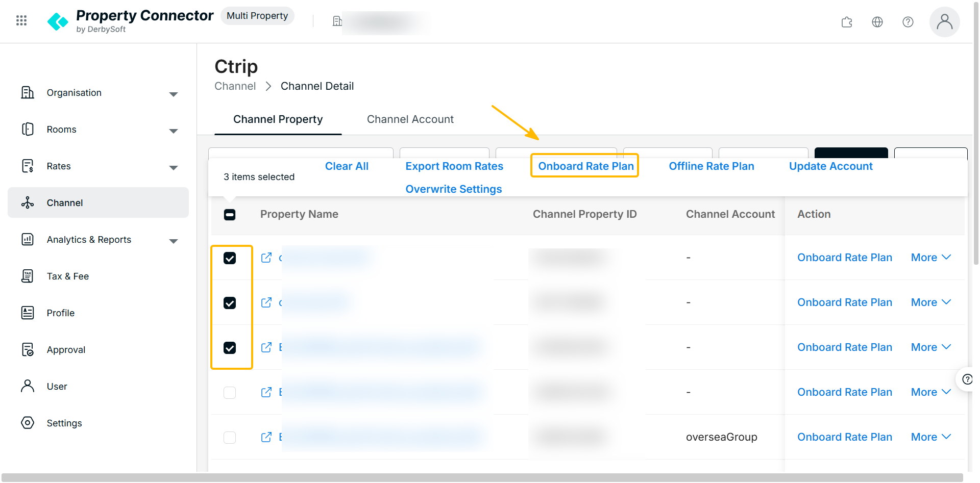Open fourth property row's external link icon
The height and width of the screenshot is (483, 980).
coord(266,392)
